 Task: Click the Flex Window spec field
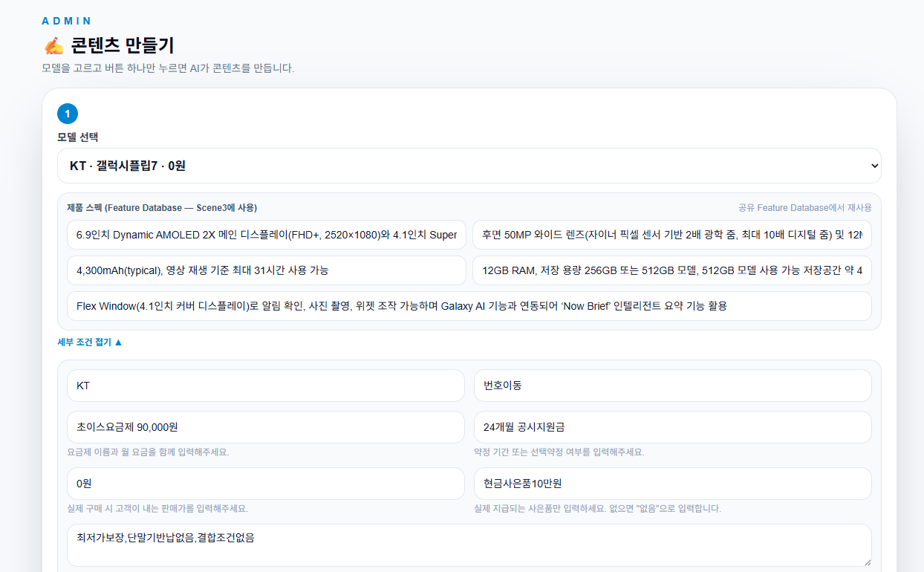(x=469, y=306)
